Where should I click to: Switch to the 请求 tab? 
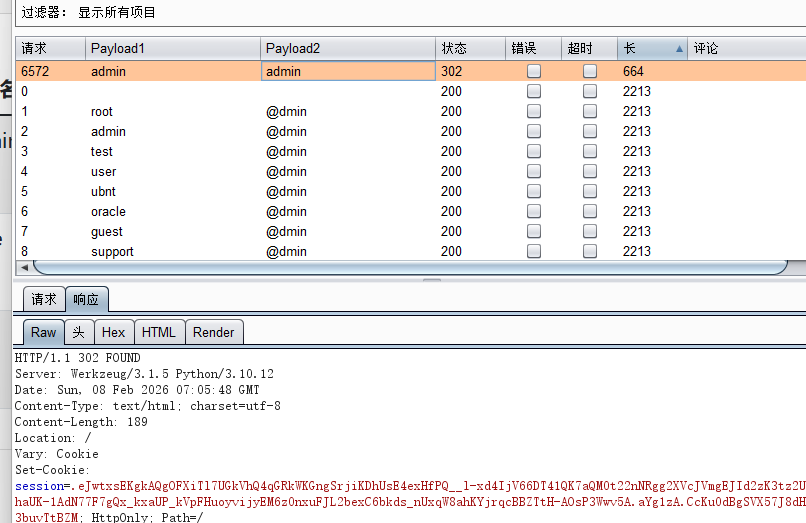[x=44, y=299]
